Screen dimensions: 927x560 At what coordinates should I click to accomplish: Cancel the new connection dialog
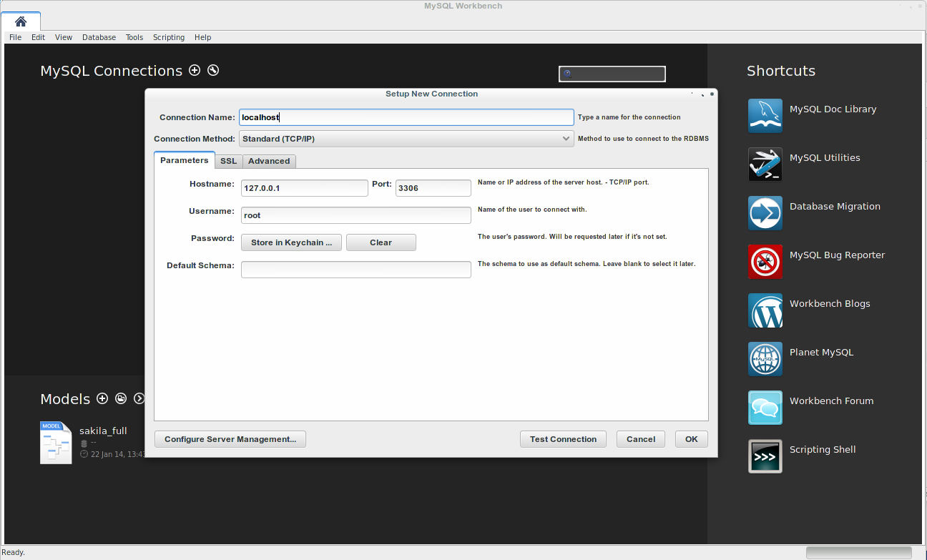tap(641, 439)
